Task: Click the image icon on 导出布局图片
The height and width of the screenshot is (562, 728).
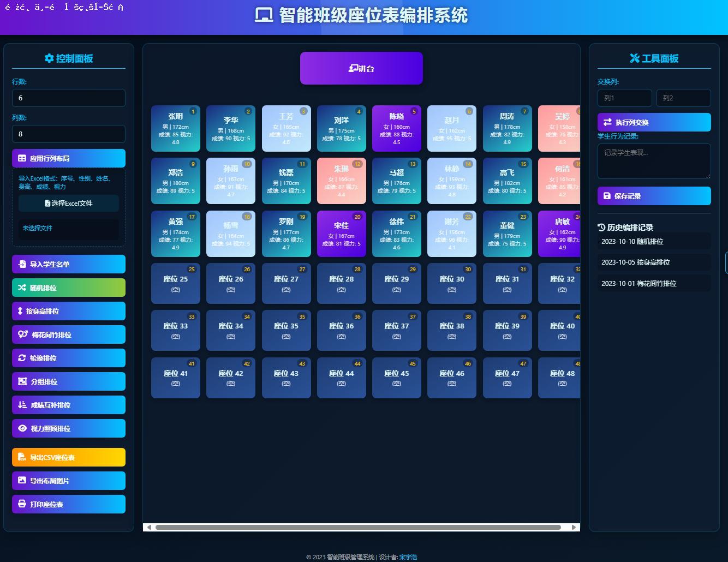Action: click(x=22, y=481)
